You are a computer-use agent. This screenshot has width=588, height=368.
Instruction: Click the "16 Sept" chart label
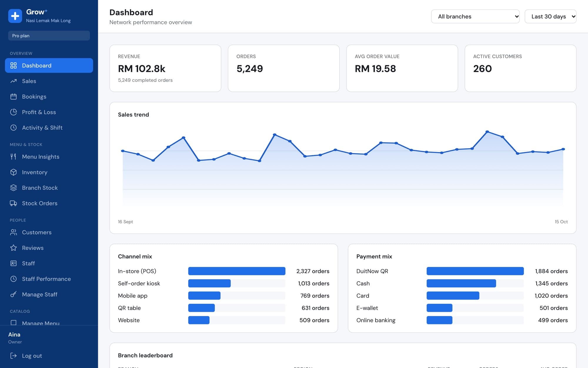[x=125, y=222]
